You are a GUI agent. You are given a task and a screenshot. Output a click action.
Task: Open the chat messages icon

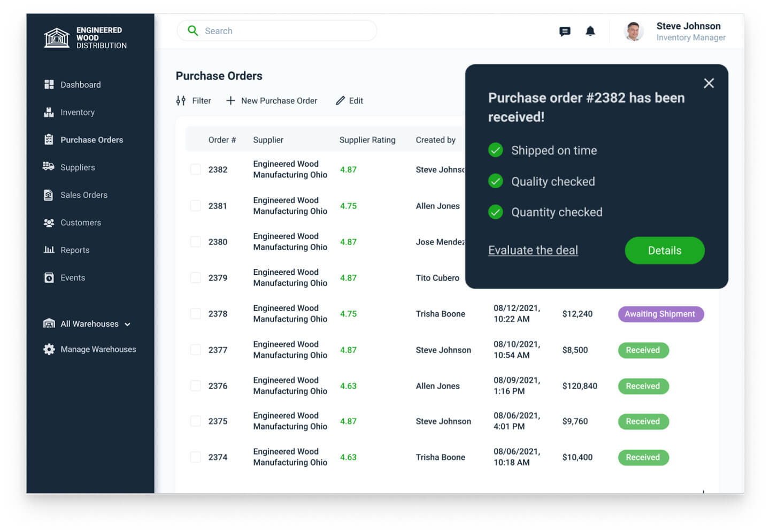(565, 32)
